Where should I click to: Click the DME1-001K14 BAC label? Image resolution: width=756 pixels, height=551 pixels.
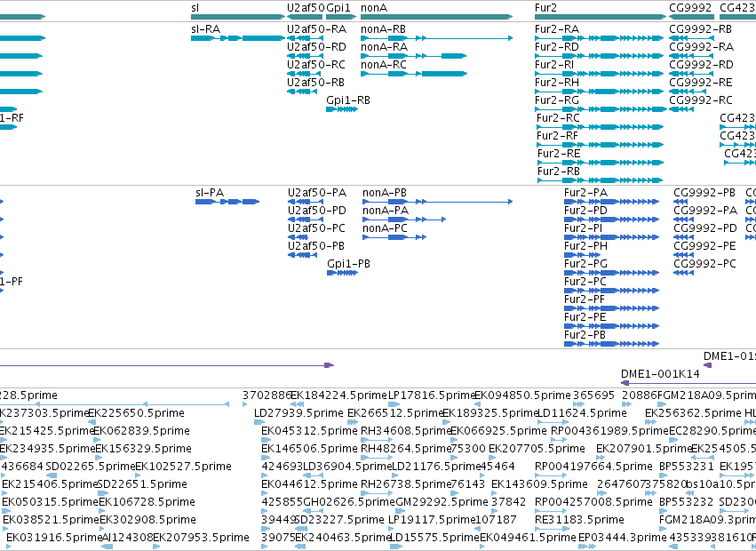pos(660,374)
